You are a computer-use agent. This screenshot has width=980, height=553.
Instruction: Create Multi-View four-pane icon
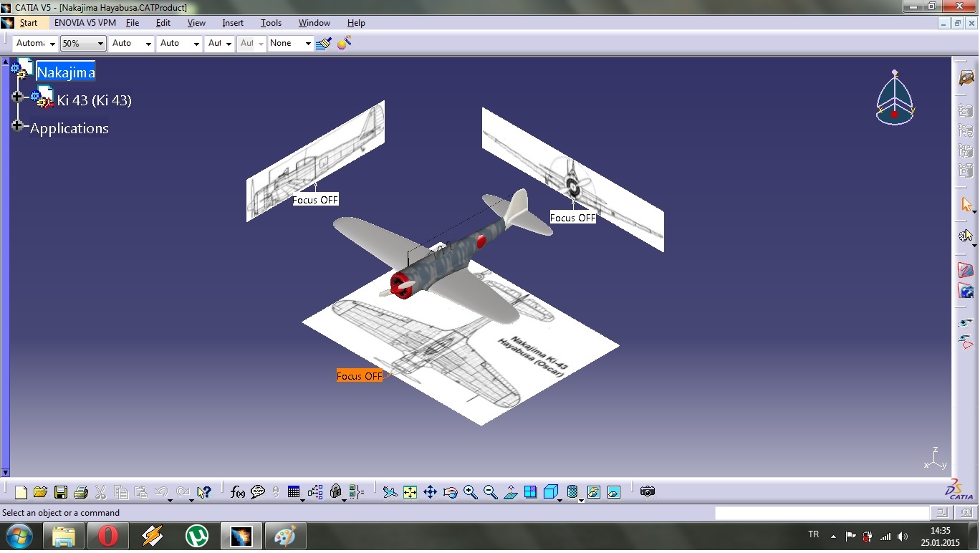tap(530, 492)
